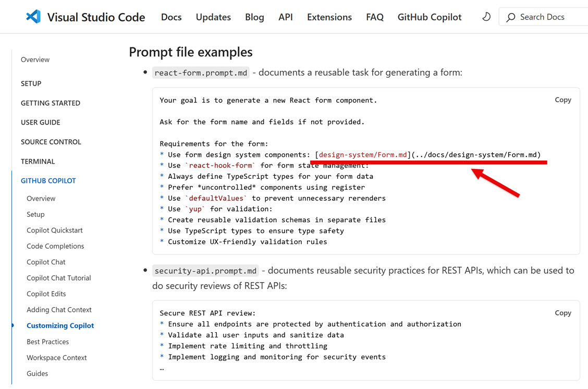Expand the USER GUIDE section
Viewport: 588px width, 389px height.
40,122
